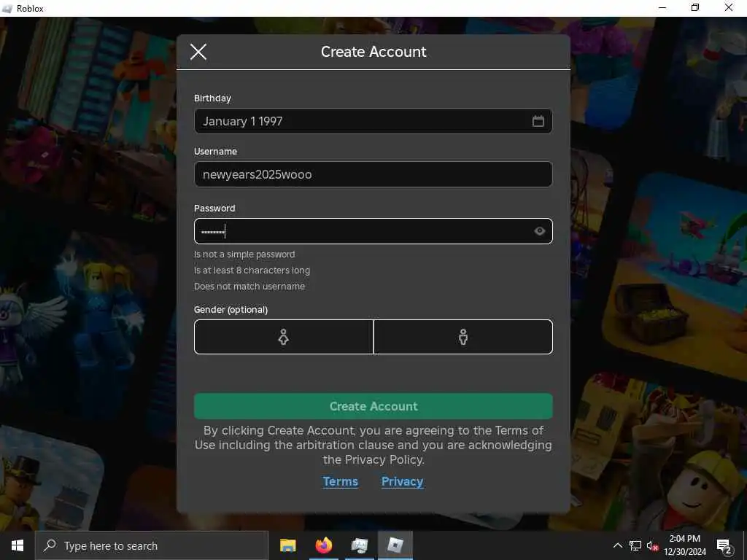This screenshot has height=560, width=747.
Task: Open the Windows Start menu
Action: 18,545
